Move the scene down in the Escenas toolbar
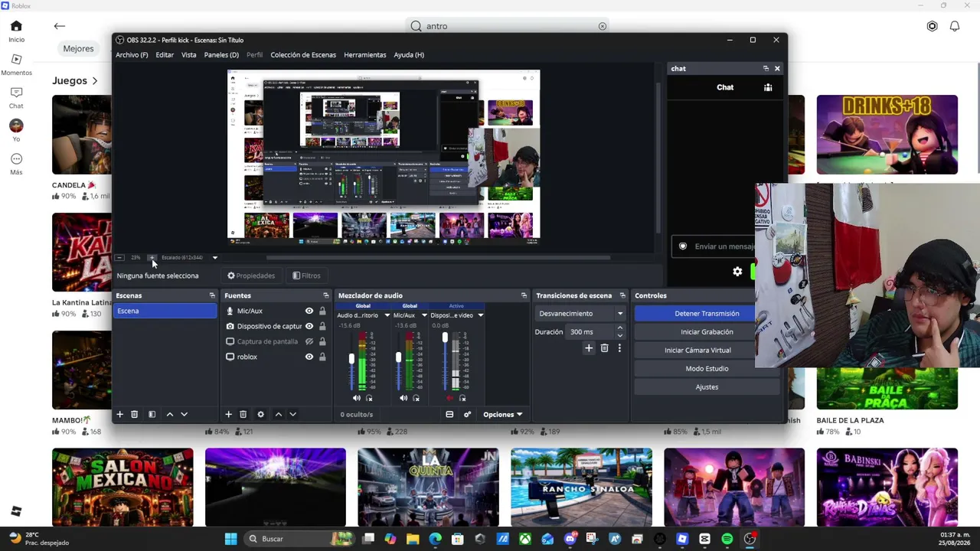The height and width of the screenshot is (551, 980). click(x=184, y=414)
